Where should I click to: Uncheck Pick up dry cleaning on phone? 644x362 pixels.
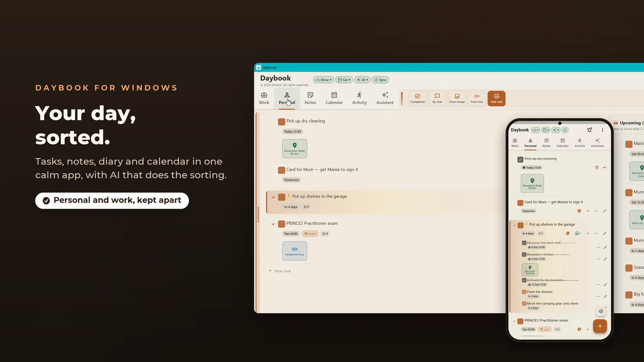pos(520,159)
